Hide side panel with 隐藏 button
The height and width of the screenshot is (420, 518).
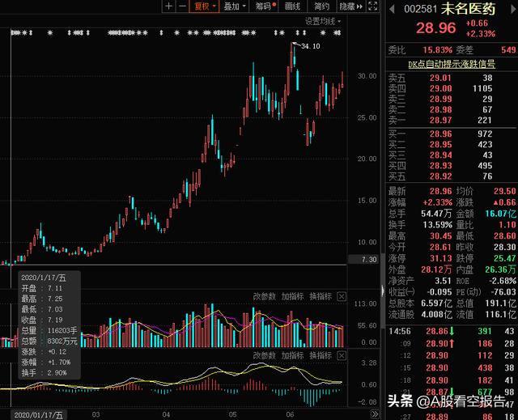[350, 6]
